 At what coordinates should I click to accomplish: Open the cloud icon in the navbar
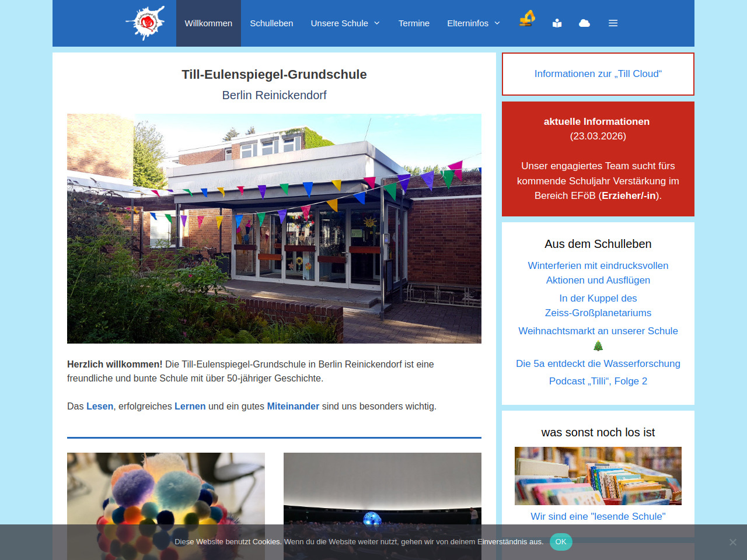point(584,23)
